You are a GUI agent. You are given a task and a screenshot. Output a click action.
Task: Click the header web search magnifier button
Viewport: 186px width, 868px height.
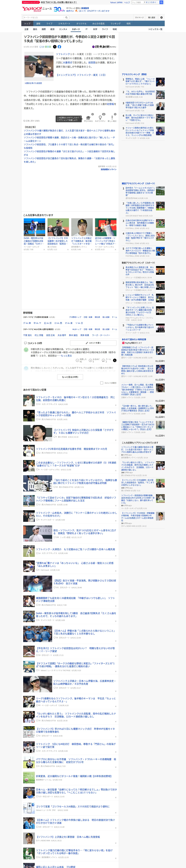[161, 2]
